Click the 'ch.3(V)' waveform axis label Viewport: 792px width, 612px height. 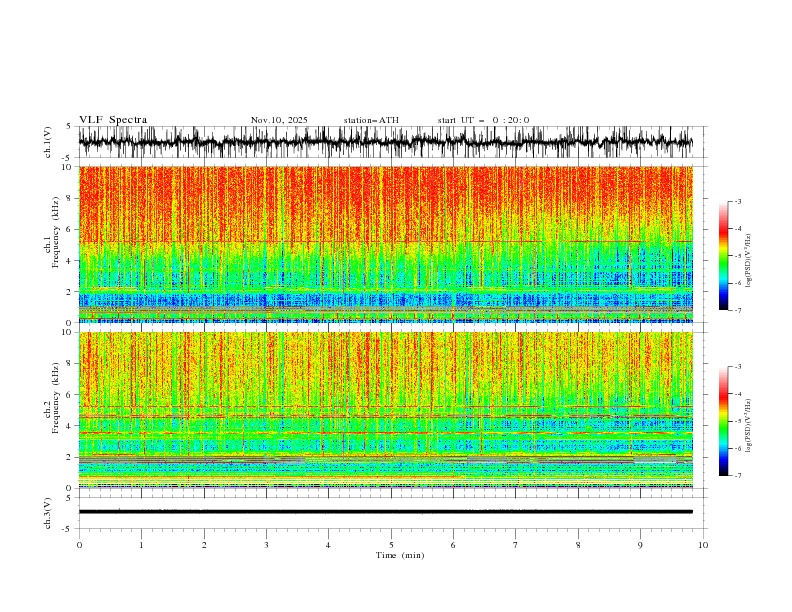point(48,513)
